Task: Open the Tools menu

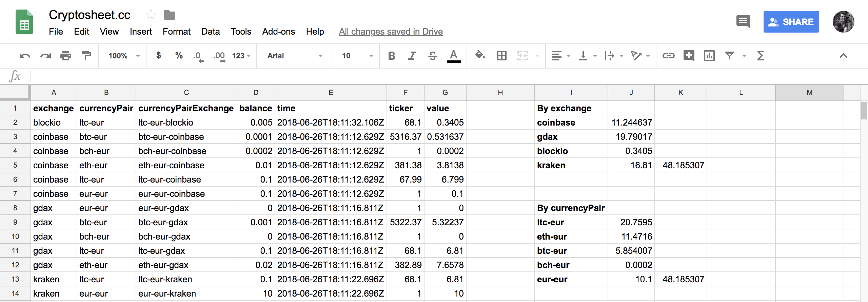Action: [x=241, y=32]
